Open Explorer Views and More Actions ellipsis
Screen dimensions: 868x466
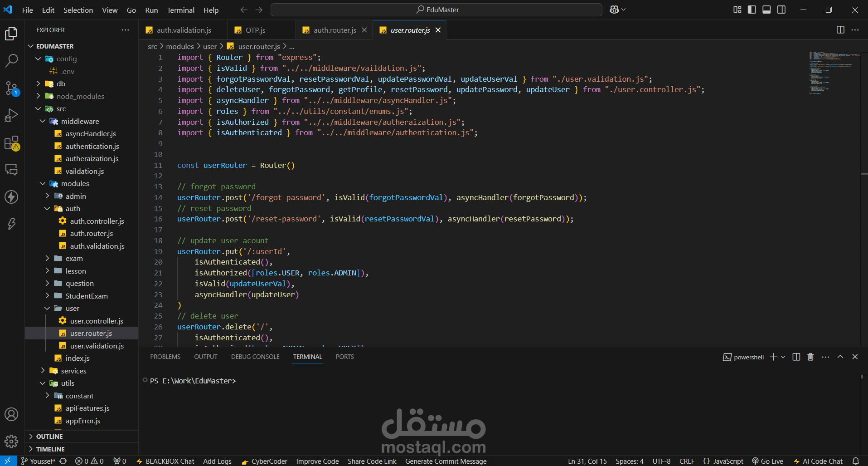(x=125, y=30)
